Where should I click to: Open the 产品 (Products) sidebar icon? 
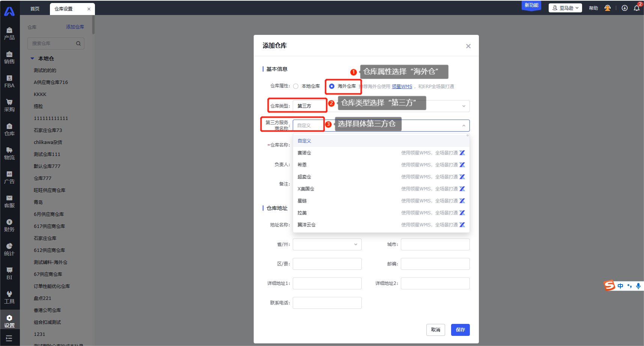pyautogui.click(x=9, y=33)
